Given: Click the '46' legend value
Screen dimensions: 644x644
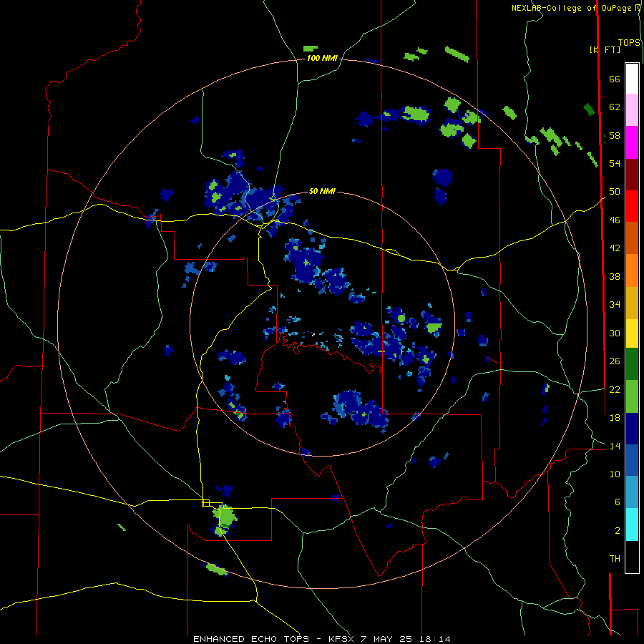Looking at the screenshot, I should pos(615,220).
